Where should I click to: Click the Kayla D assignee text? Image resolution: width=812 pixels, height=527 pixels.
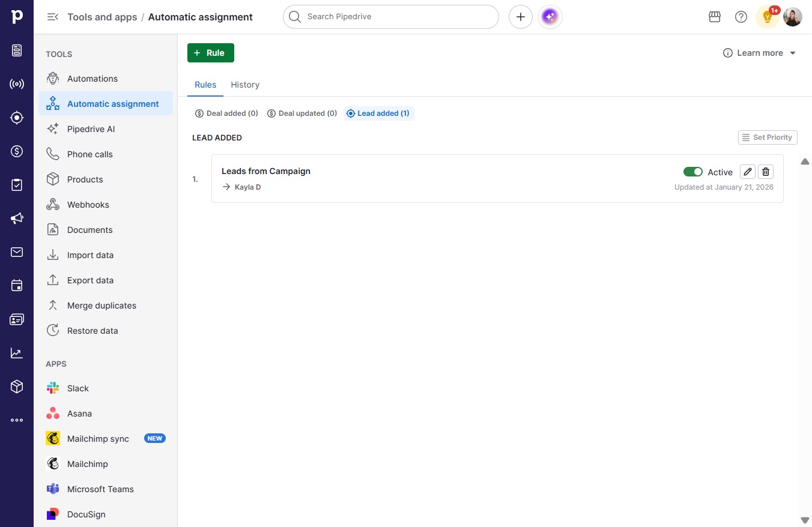pos(247,187)
